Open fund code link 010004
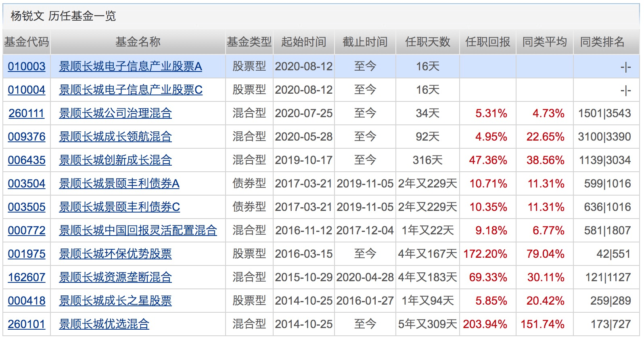 27,90
